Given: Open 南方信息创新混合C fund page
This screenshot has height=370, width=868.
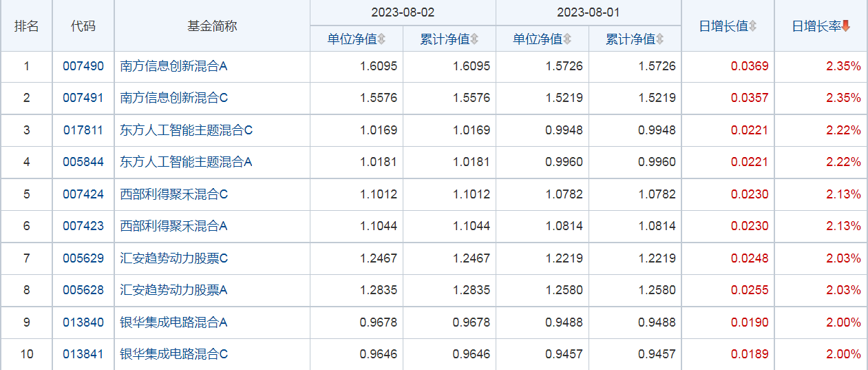Looking at the screenshot, I should (x=174, y=98).
